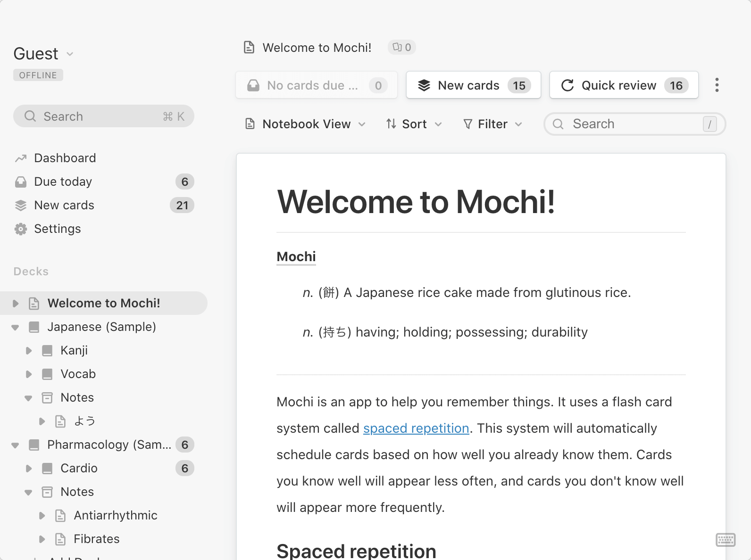Click stack icon in New cards button
The width and height of the screenshot is (751, 560).
pos(424,85)
